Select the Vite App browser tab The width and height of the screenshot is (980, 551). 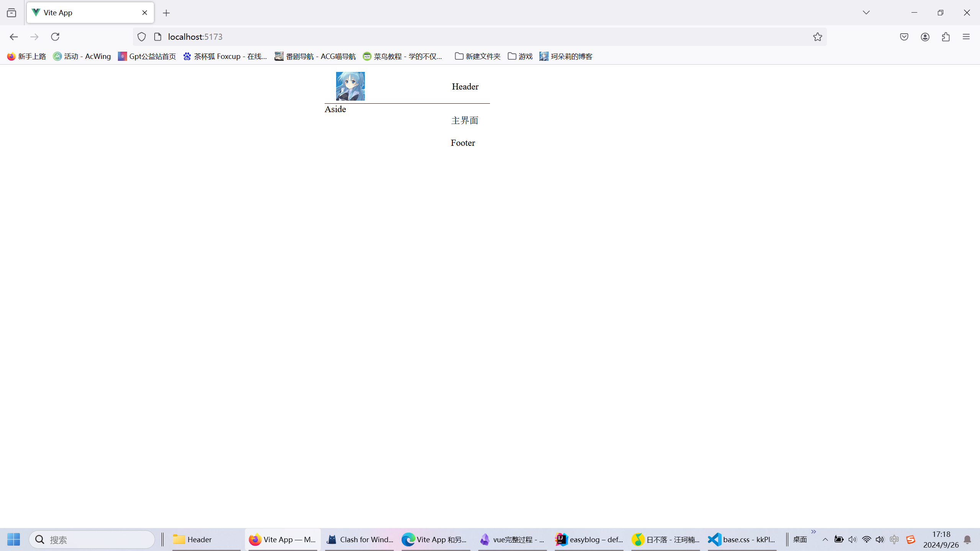pos(84,13)
